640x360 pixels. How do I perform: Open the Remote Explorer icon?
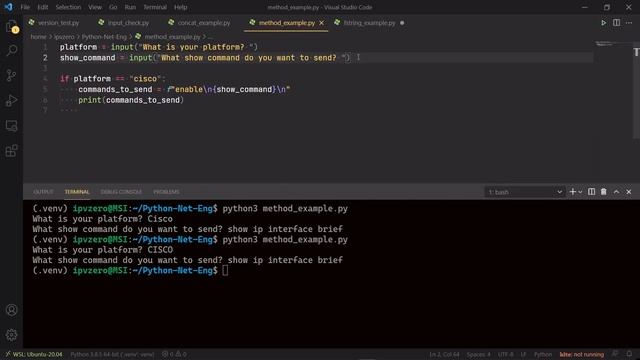11,126
